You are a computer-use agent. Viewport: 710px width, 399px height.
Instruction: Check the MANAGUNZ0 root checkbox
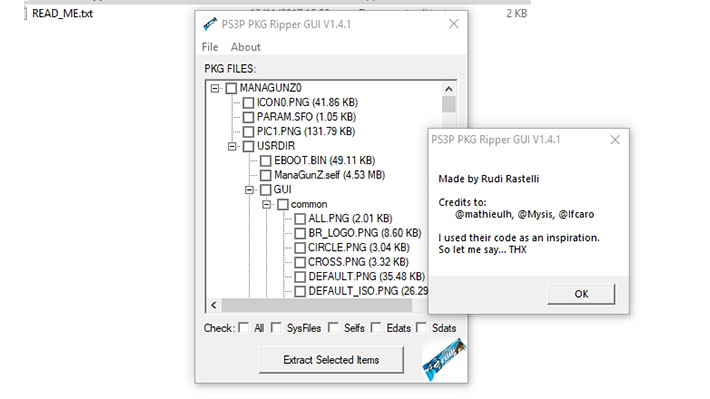point(231,88)
